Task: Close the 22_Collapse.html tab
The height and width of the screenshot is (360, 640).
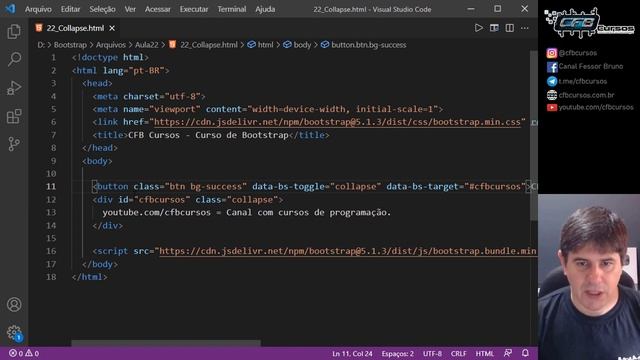Action: [112, 28]
